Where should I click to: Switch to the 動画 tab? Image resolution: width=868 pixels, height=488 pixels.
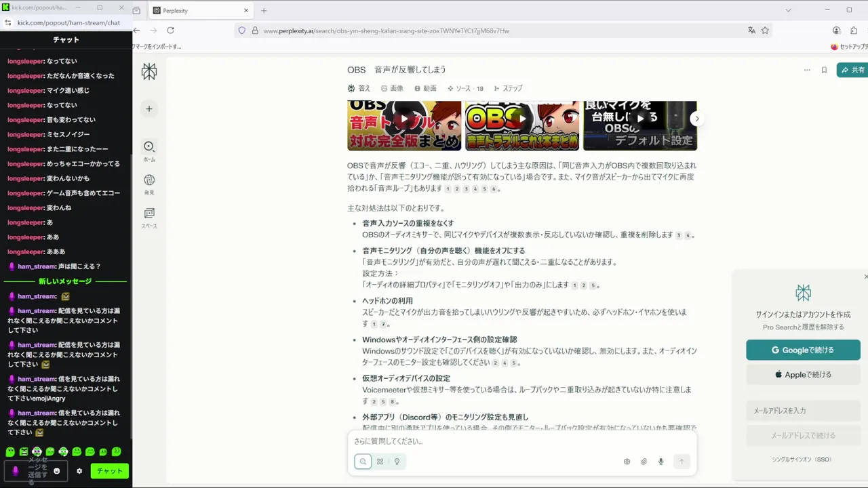[x=425, y=88]
